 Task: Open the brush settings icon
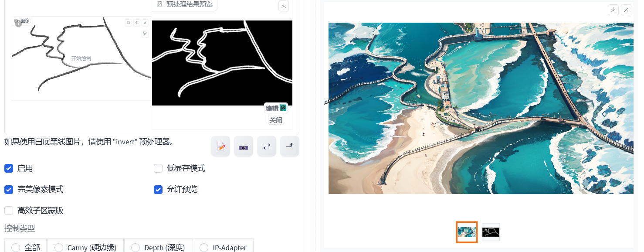(x=145, y=34)
